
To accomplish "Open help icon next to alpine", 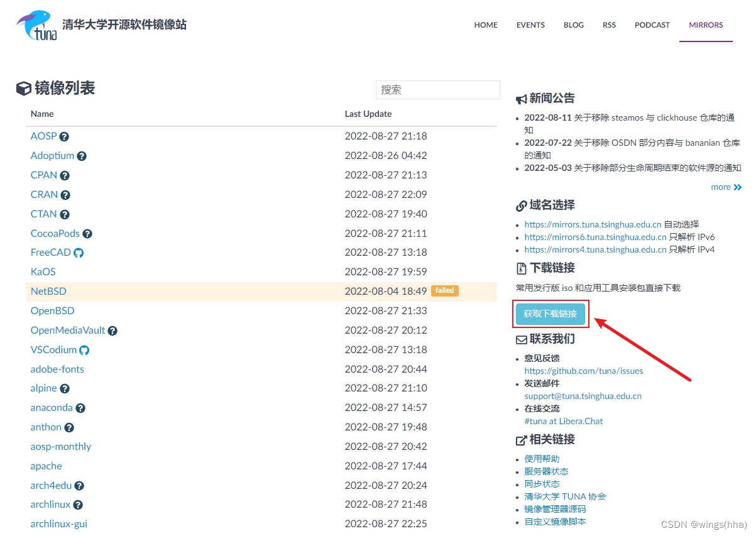I will 65,389.
